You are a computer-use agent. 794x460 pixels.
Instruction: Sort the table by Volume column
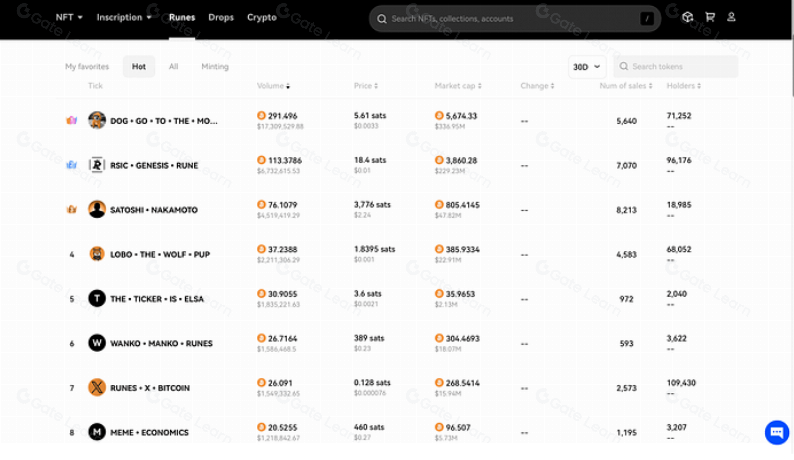[x=273, y=86]
